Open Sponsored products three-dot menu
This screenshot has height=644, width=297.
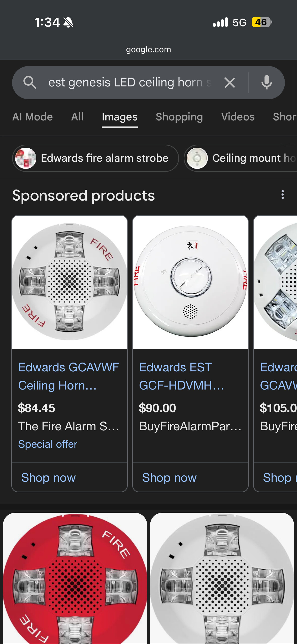(x=283, y=195)
